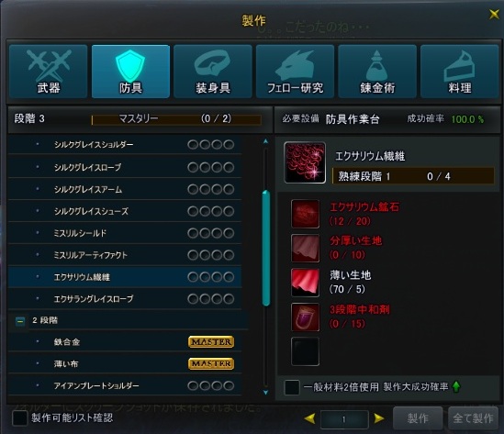
Task: Click the 製作 craft button
Action: [x=418, y=418]
